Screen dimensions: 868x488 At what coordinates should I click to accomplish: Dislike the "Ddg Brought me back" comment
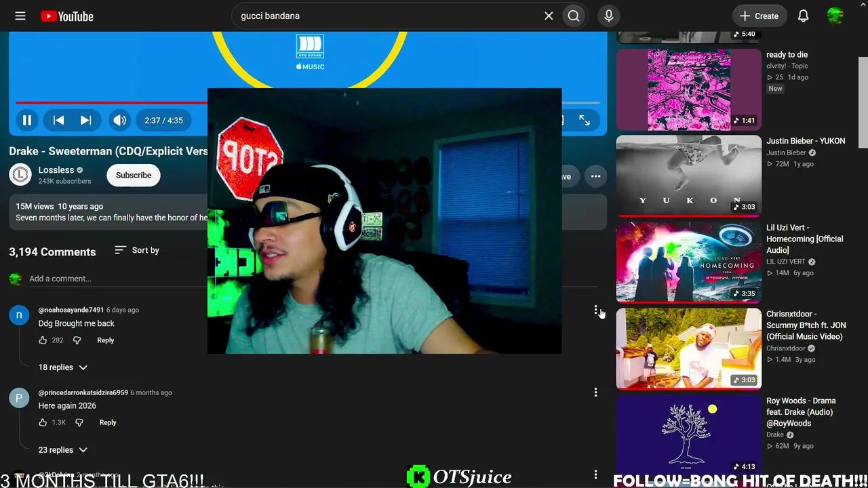(x=77, y=340)
